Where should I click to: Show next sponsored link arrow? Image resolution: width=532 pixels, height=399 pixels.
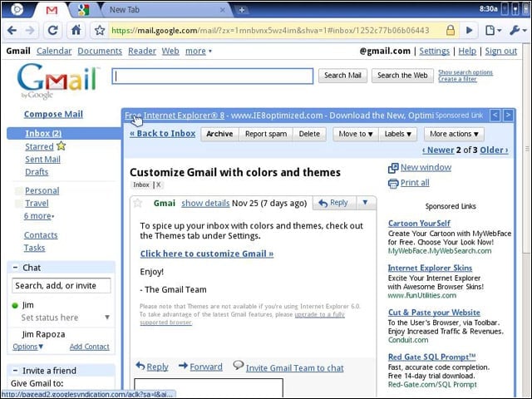[x=508, y=116]
